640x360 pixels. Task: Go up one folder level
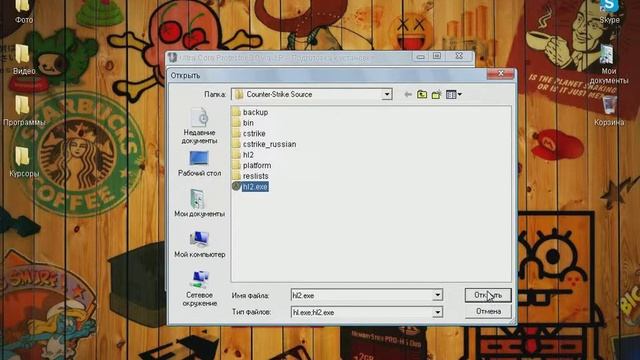[422, 95]
